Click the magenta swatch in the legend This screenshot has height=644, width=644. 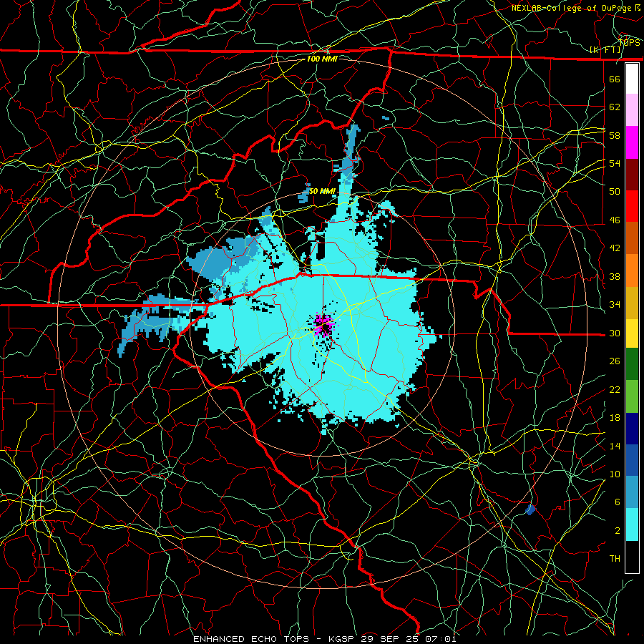coord(632,142)
